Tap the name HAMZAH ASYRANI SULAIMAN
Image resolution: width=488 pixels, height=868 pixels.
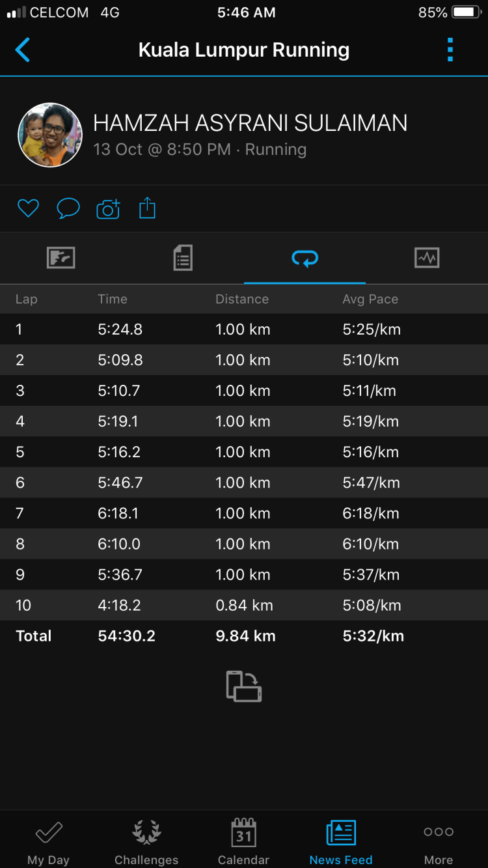pyautogui.click(x=250, y=123)
